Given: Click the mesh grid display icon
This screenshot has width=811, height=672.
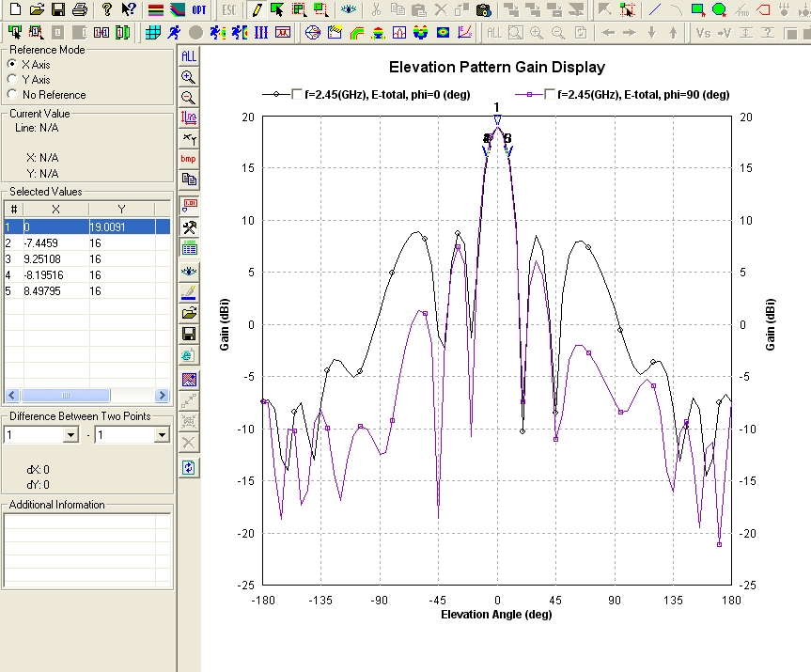Looking at the screenshot, I should tap(151, 32).
